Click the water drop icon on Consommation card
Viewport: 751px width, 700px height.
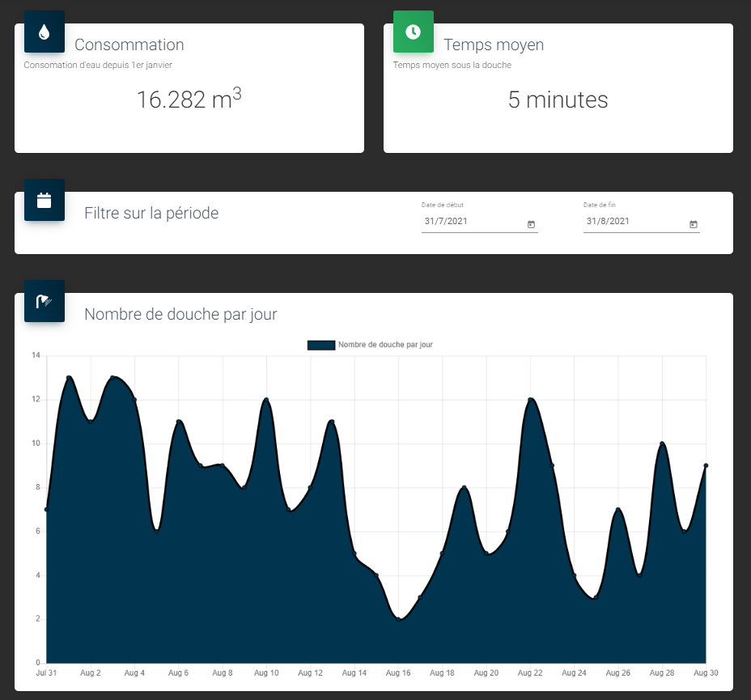click(x=44, y=32)
